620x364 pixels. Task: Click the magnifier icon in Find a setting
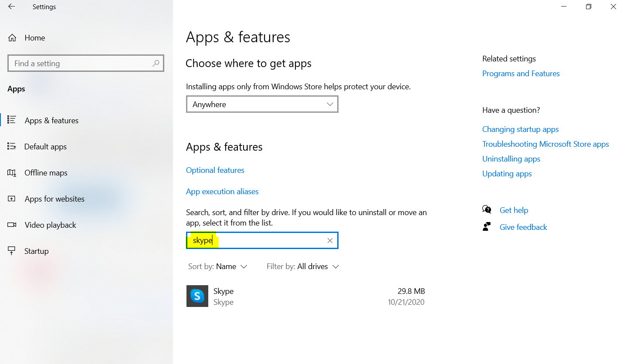[x=156, y=64]
